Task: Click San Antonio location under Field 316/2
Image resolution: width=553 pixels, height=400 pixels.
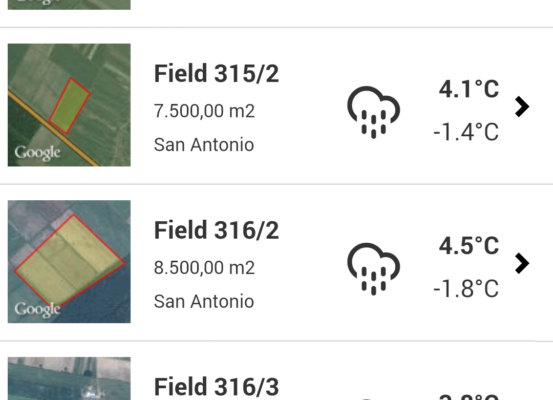Action: 204,302
